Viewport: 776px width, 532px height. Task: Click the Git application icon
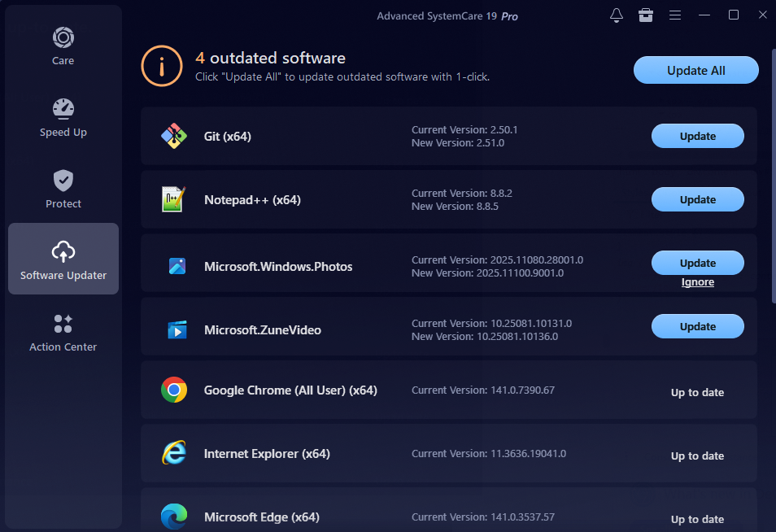[x=172, y=136]
